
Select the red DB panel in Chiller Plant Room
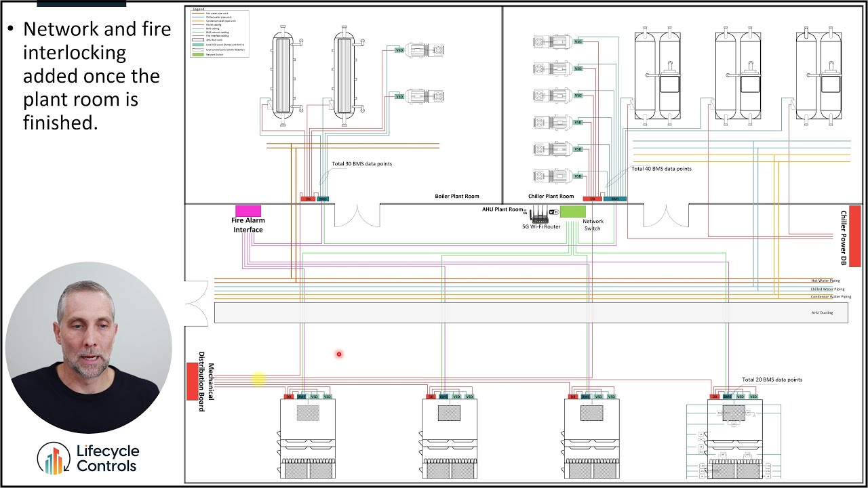point(593,199)
